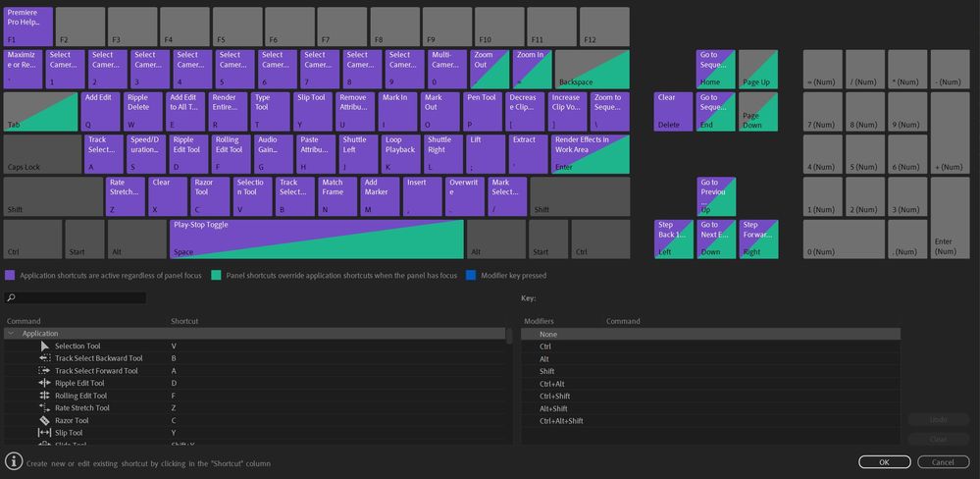This screenshot has width=980, height=479.
Task: Click the Shuttle Right L key
Action: 443,154
